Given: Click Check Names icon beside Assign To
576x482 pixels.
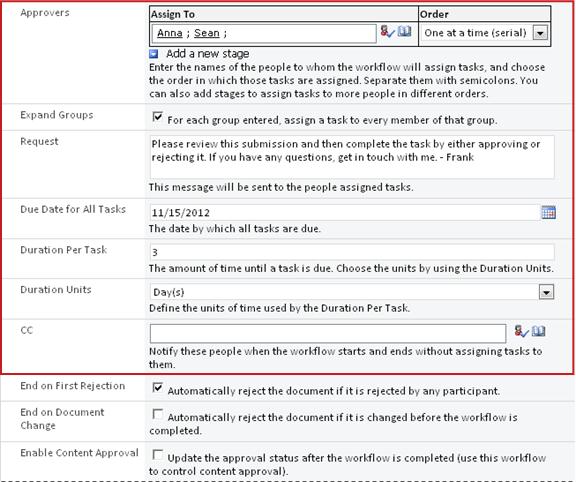Looking at the screenshot, I should [387, 32].
